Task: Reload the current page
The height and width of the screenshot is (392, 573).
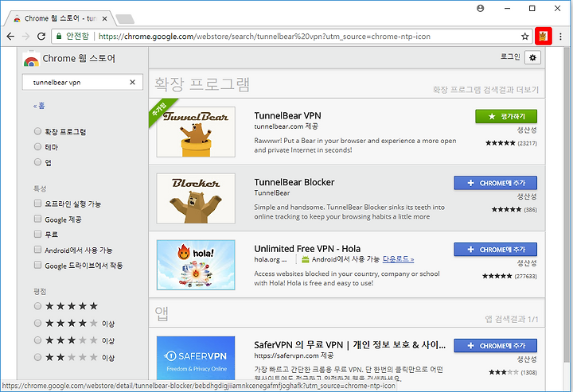Action: (x=41, y=36)
